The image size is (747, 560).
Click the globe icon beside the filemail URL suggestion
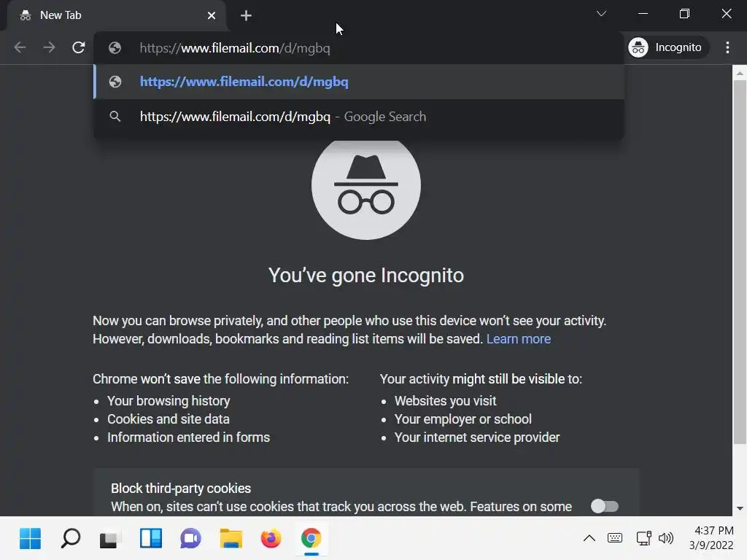(x=115, y=82)
